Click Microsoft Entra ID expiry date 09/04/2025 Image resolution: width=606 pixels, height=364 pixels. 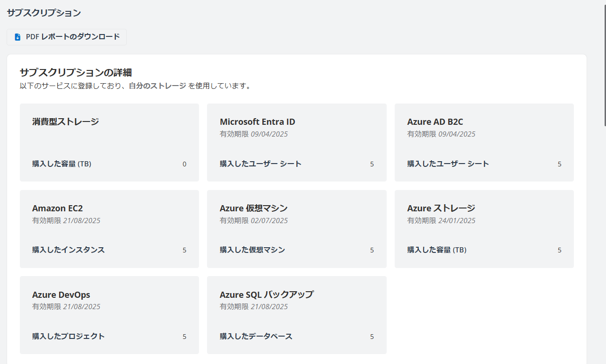(x=269, y=134)
